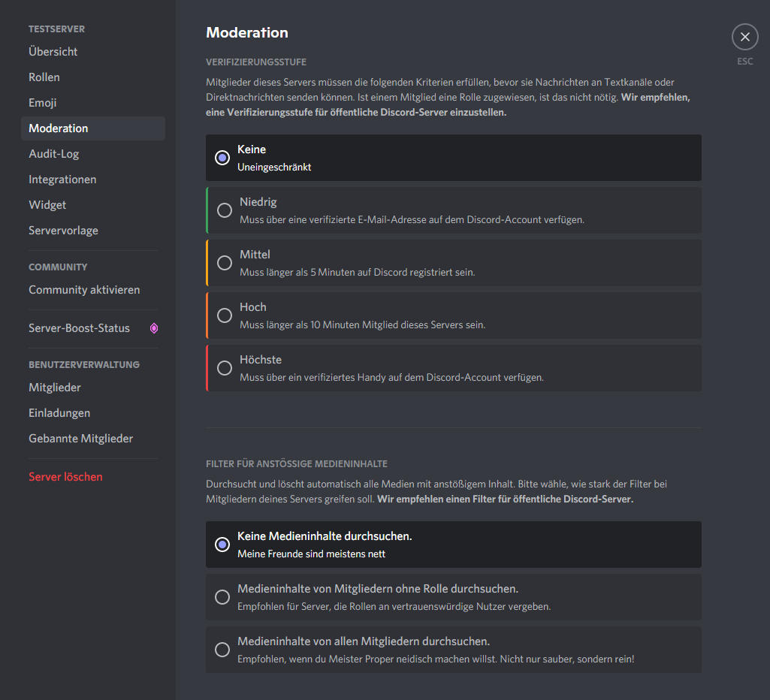The width and height of the screenshot is (770, 700).
Task: Choose the Mittel verification level
Action: click(224, 263)
